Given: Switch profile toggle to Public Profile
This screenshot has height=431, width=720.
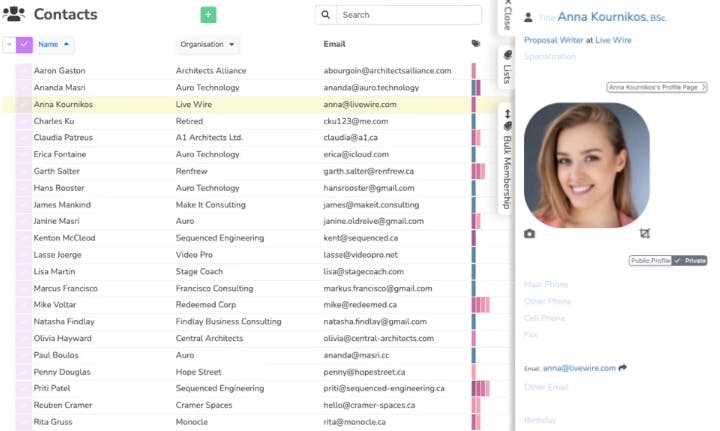Looking at the screenshot, I should coord(651,261).
